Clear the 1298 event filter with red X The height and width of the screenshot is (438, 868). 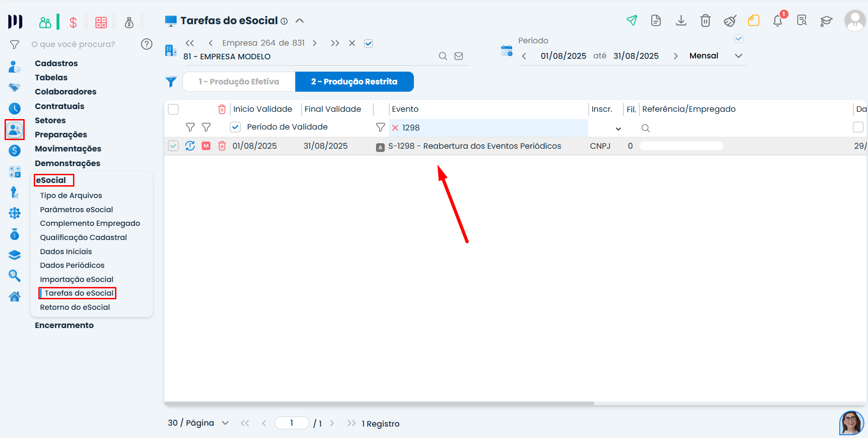[395, 128]
